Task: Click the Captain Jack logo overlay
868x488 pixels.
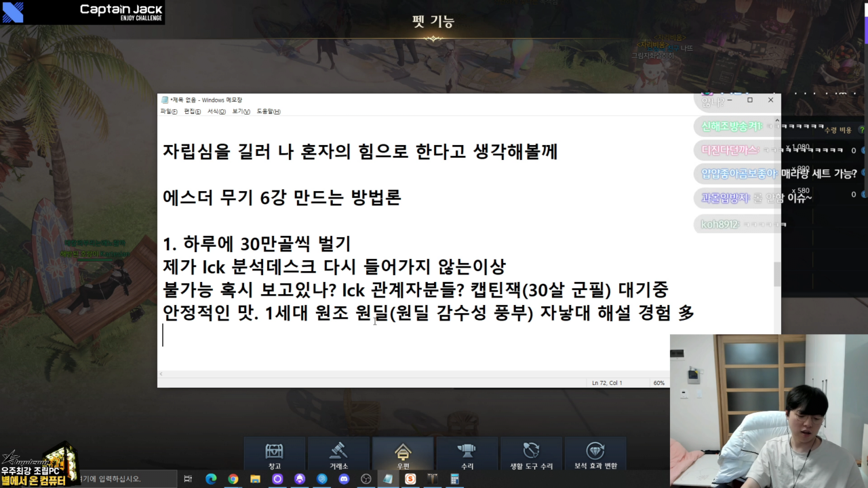Action: [82, 12]
